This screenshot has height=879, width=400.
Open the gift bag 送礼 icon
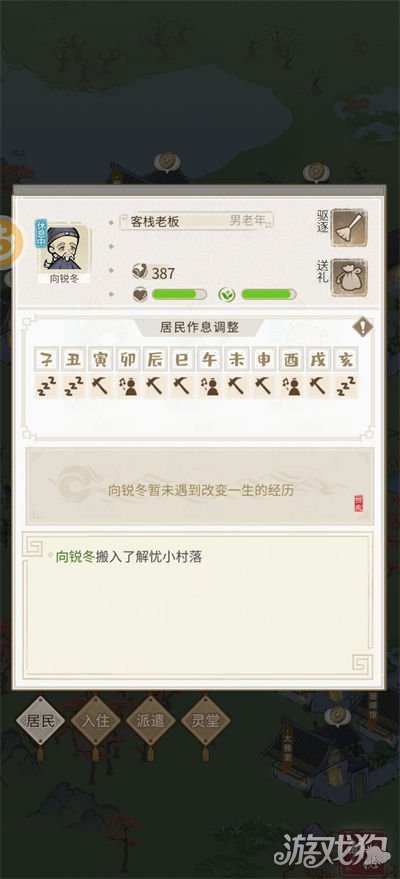coord(348,277)
